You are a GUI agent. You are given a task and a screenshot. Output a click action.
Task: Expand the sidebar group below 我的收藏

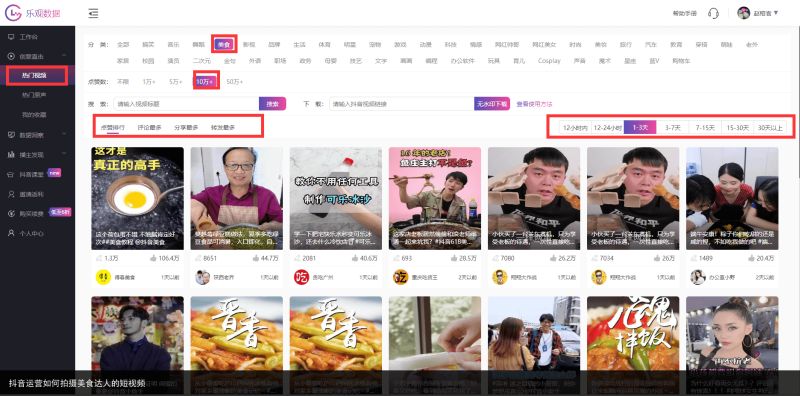(x=64, y=135)
